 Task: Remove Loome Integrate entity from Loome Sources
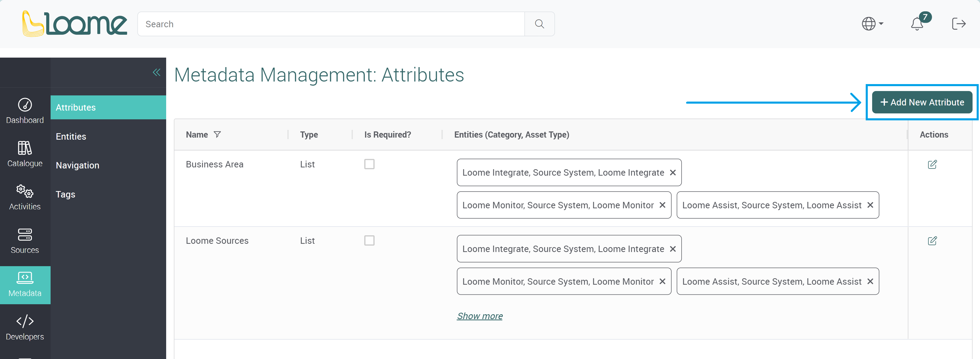point(673,249)
